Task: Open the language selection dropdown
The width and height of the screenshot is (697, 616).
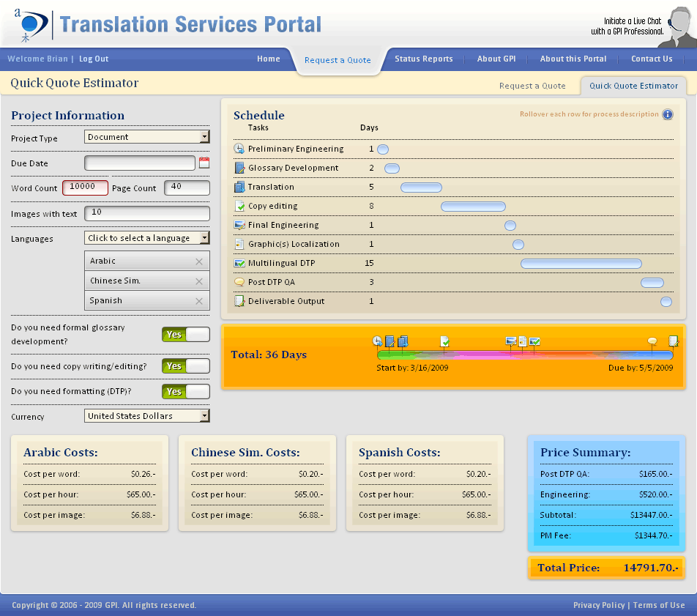Action: pos(147,238)
